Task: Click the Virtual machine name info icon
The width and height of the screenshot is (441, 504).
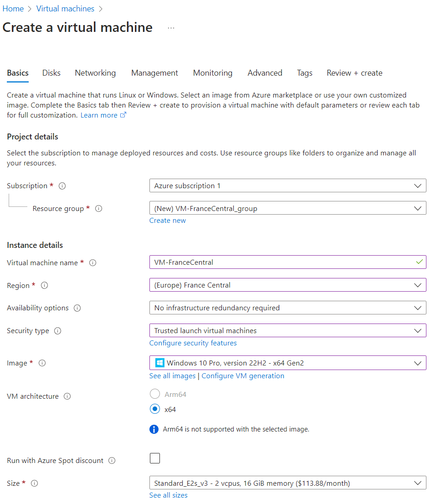Action: 93,263
